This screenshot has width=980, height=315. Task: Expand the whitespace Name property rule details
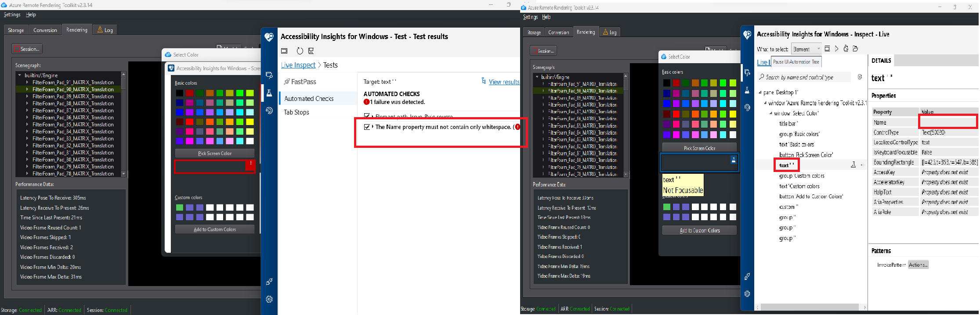click(373, 127)
